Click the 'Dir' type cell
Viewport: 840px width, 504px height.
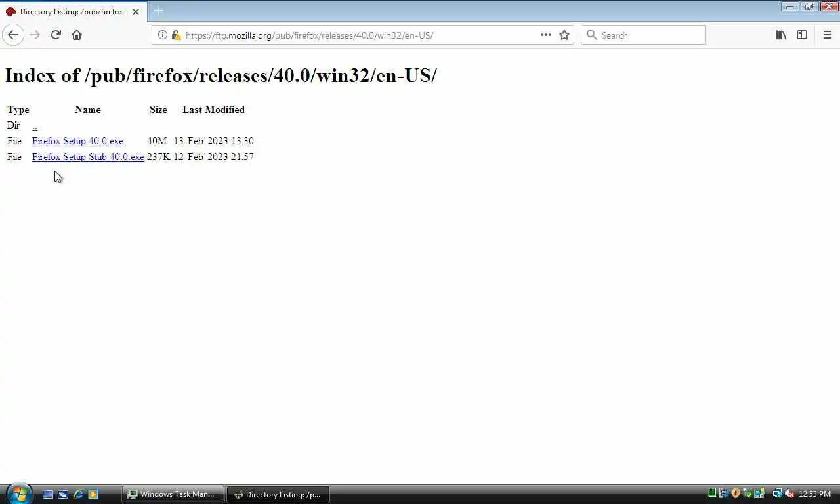[13, 125]
